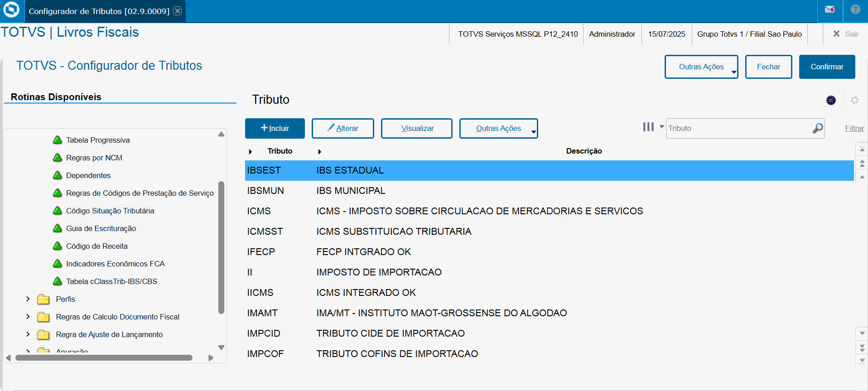This screenshot has height=391, width=868.
Task: Open Tabela cClassTrib-IBS/CBS routine
Action: 111,281
